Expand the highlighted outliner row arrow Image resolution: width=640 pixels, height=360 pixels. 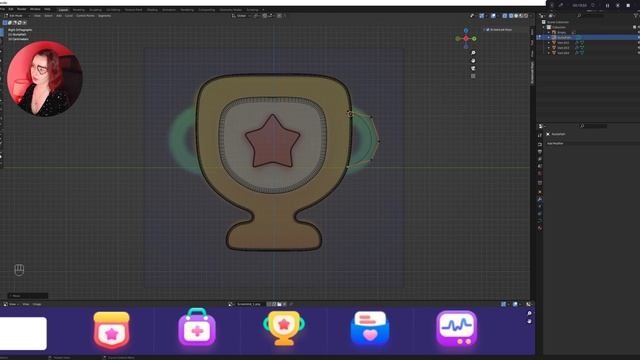pos(549,37)
